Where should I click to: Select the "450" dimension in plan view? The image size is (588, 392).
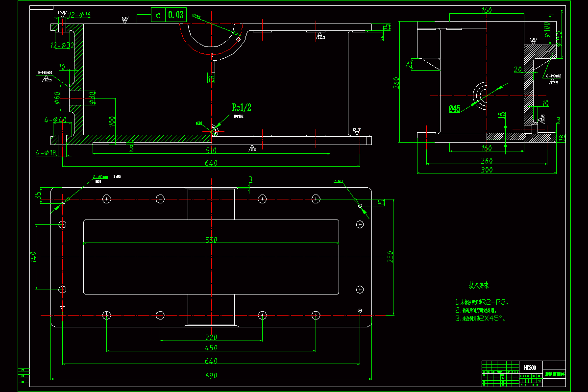pyautogui.click(x=211, y=348)
